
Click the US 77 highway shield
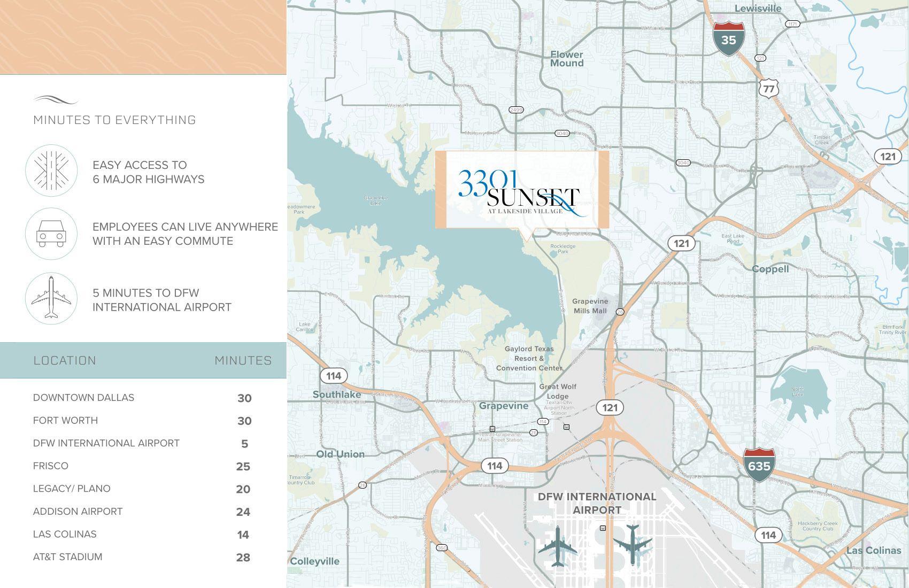click(x=768, y=89)
